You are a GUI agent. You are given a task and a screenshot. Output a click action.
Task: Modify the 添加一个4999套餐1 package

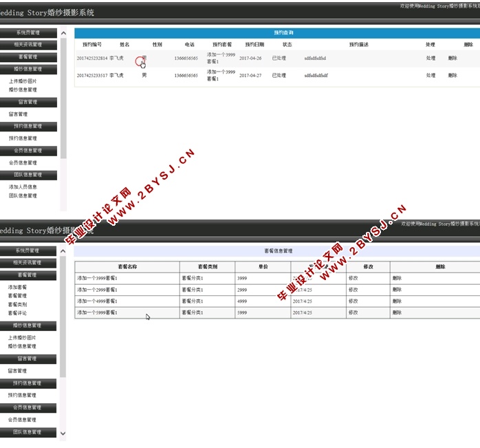point(353,301)
